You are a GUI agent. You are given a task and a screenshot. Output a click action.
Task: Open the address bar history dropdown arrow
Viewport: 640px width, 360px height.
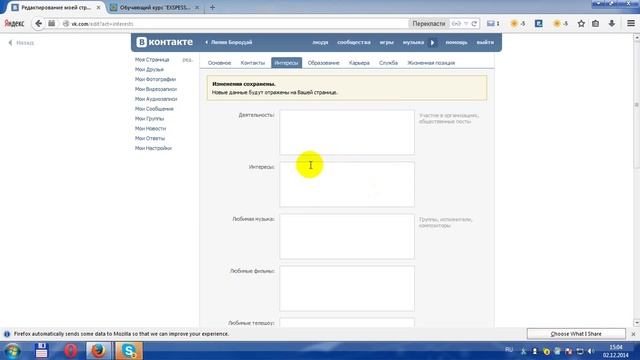coord(466,24)
